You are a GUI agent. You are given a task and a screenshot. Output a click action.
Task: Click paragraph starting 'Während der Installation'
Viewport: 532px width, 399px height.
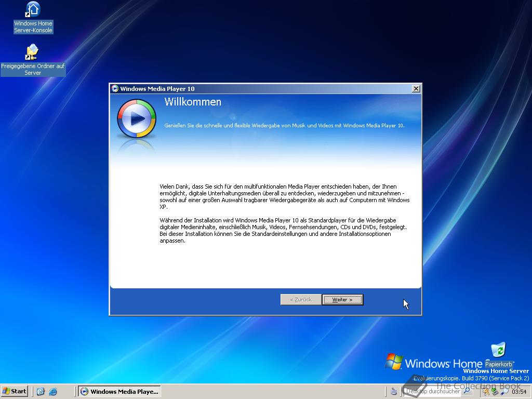pos(283,230)
